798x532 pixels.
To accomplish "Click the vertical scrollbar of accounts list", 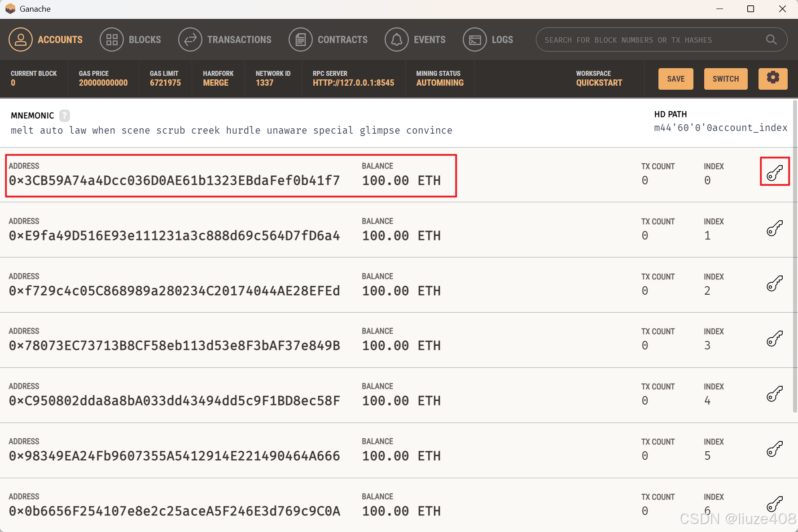I will click(795, 256).
